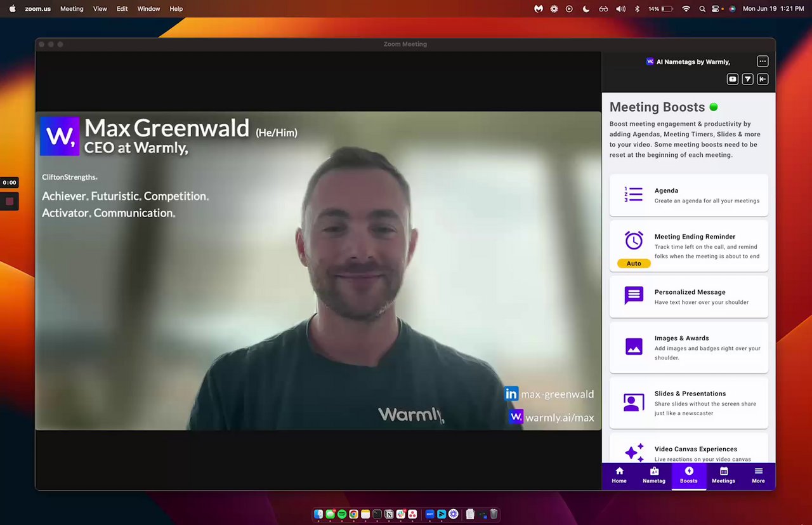This screenshot has width=812, height=525.
Task: Click the picture icon for Images & Awards
Action: tap(634, 346)
